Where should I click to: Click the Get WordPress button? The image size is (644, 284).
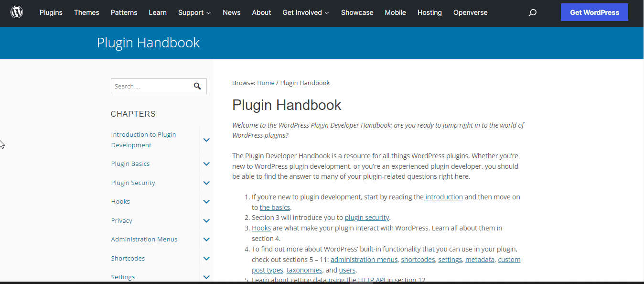pyautogui.click(x=594, y=12)
